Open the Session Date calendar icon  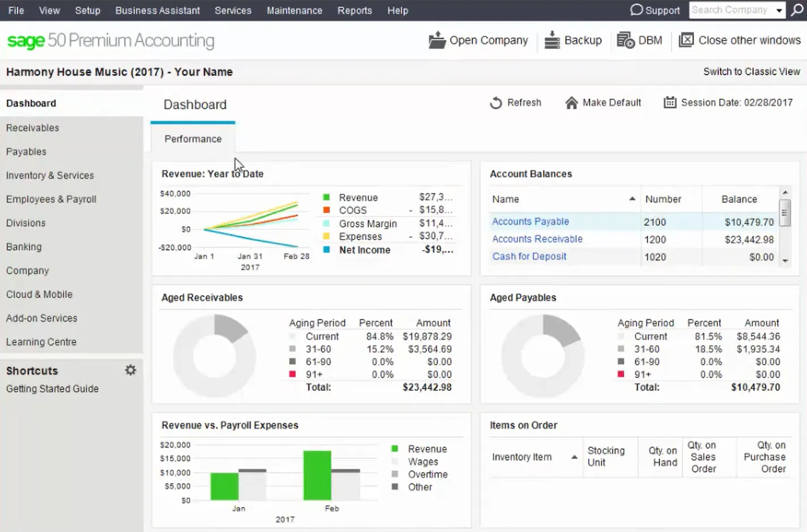tap(670, 103)
